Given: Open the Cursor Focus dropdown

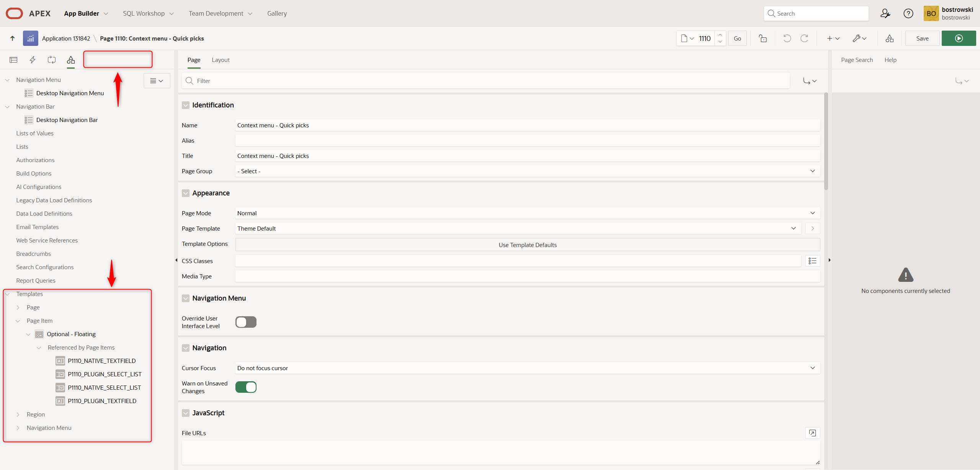Looking at the screenshot, I should (527, 368).
